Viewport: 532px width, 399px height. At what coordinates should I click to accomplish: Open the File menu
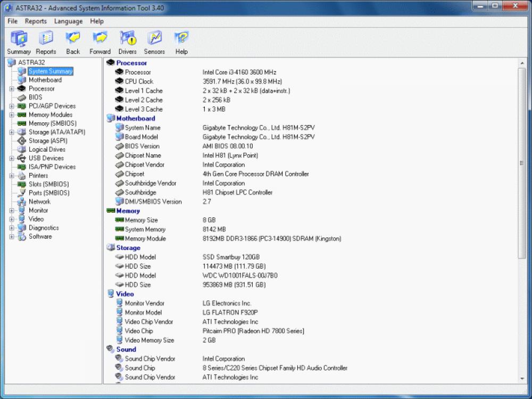(12, 21)
